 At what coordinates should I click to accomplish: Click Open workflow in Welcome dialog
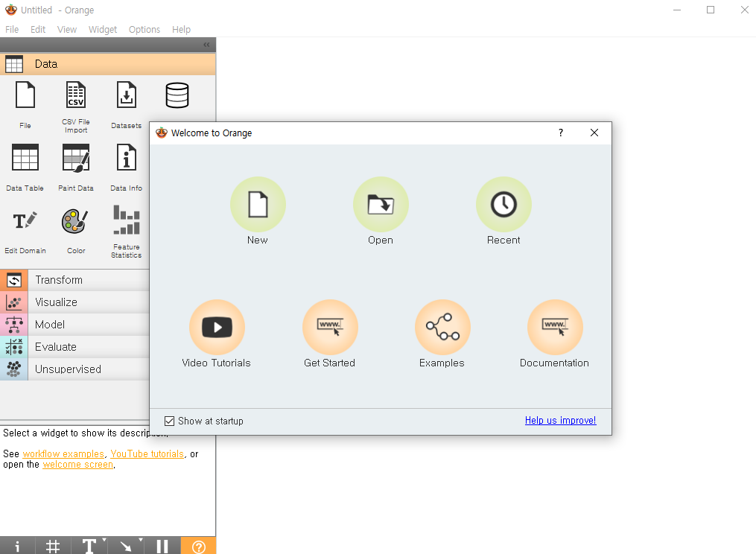[381, 205]
